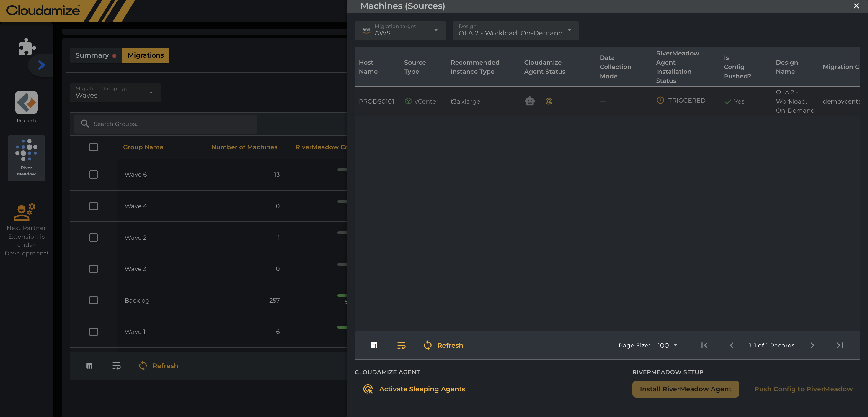Go to next page of machine records
Viewport: 868px width, 417px height.
point(812,345)
